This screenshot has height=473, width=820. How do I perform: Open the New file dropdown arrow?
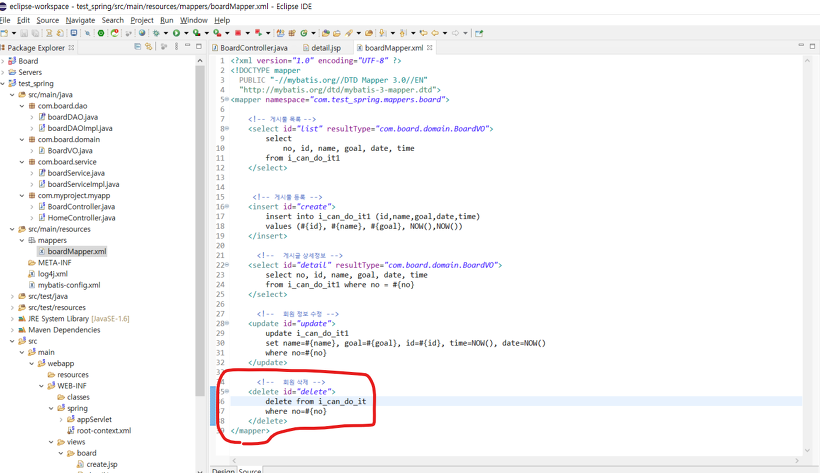click(14, 33)
